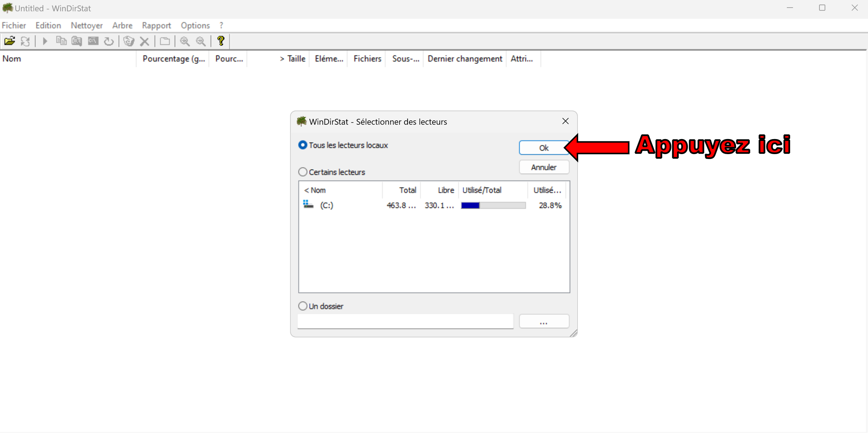Click the Open folder toolbar icon
Screen dimensions: 868x433
tap(10, 41)
